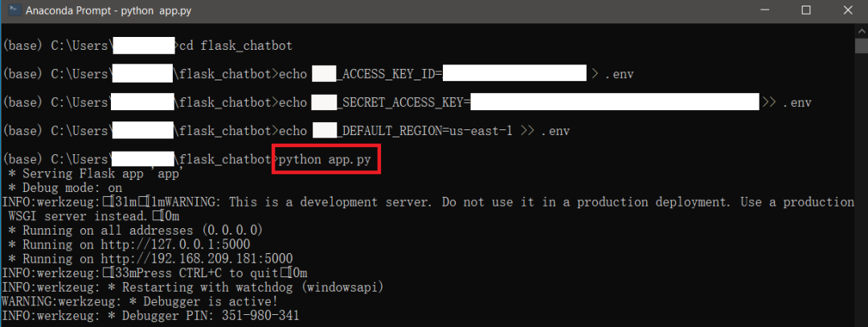868x327 pixels.
Task: Click 'Running on all addresses (0.0.0.0)' line
Action: pyautogui.click(x=136, y=231)
